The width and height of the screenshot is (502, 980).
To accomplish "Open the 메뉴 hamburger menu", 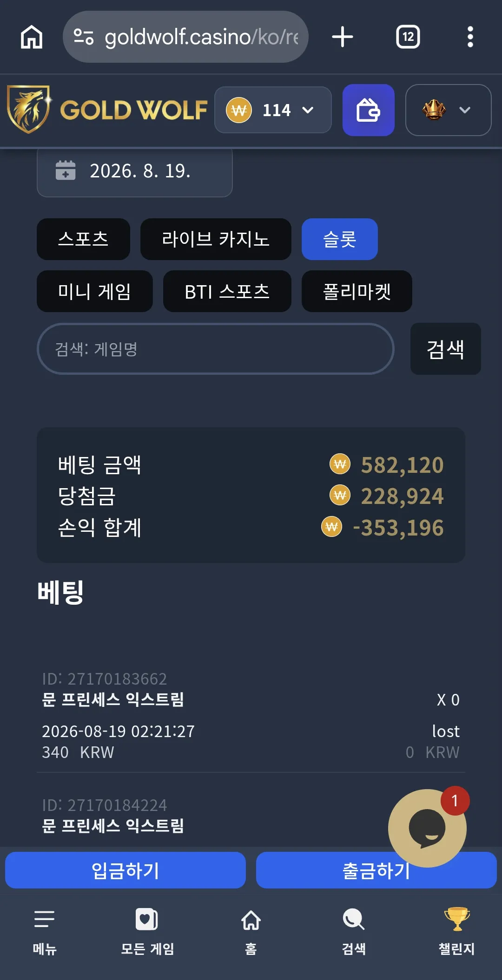I will click(45, 932).
